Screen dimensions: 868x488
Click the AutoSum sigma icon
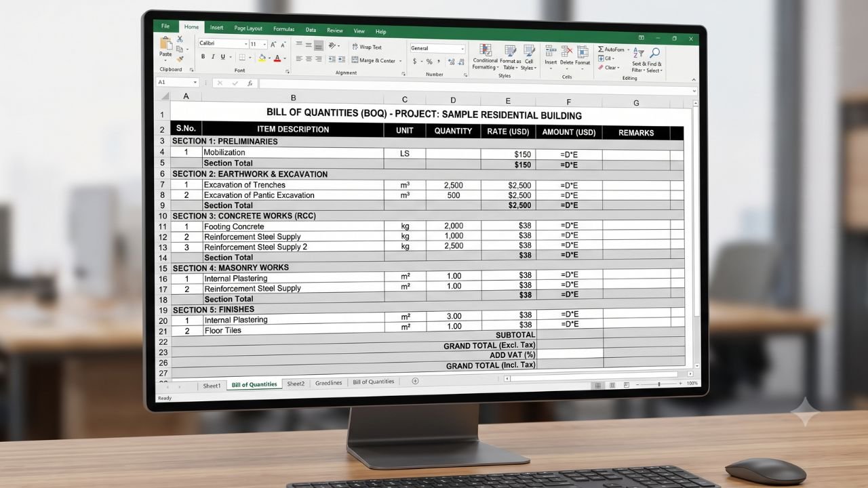[600, 49]
